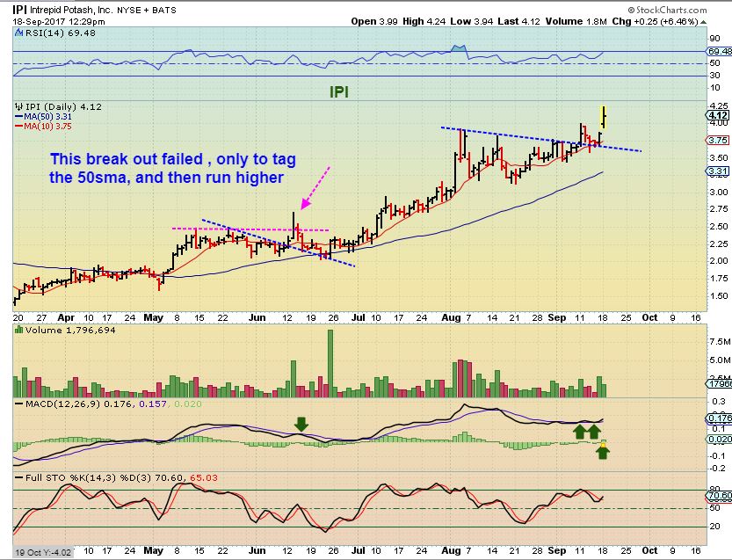Click the Chg +0.25 (+6.46%) value
Viewport: 732px width, 560px height.
coord(655,21)
